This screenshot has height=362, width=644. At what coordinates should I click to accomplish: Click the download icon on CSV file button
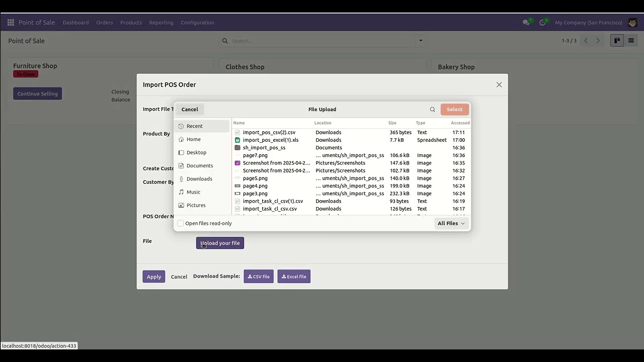(x=250, y=277)
